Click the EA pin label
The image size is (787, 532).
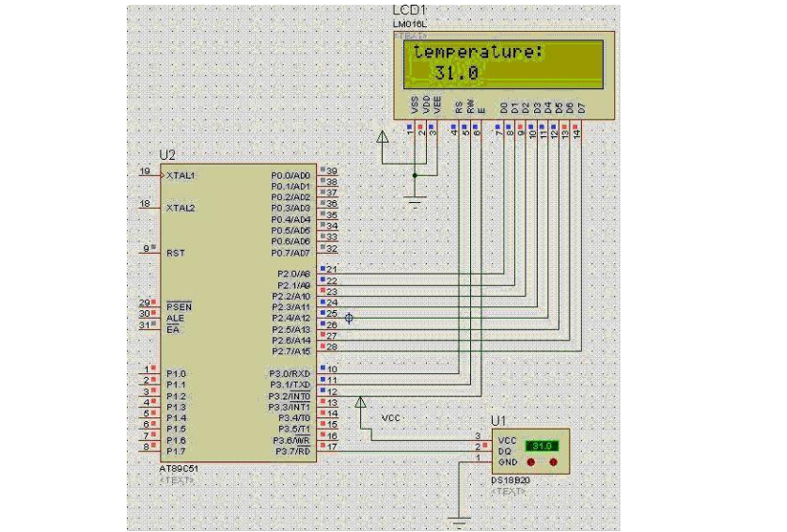[173, 329]
